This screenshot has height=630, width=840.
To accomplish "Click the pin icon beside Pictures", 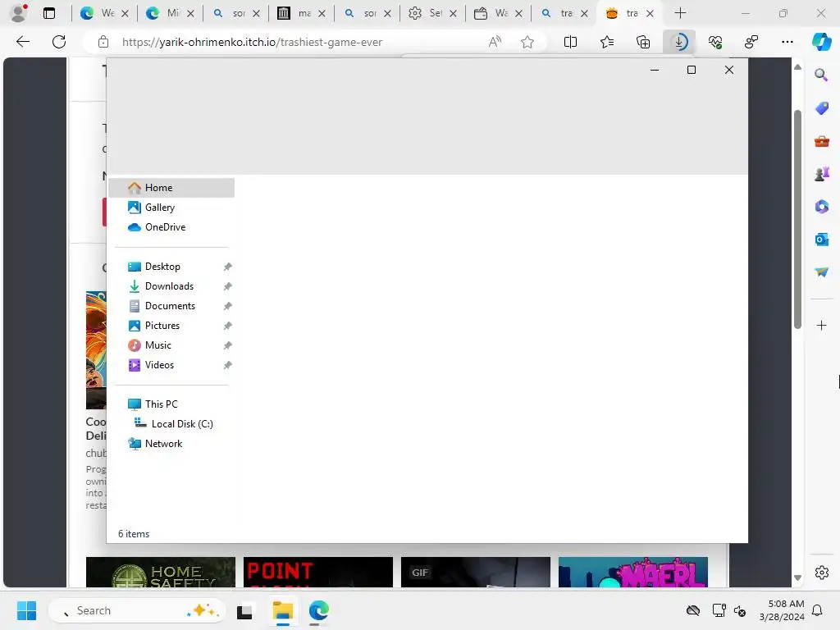I will [x=228, y=326].
